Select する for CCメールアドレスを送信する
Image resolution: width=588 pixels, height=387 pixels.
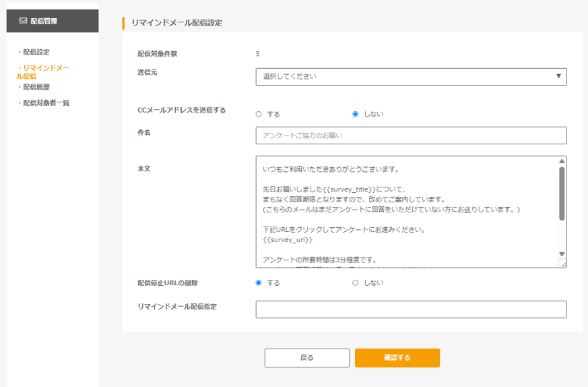click(259, 114)
